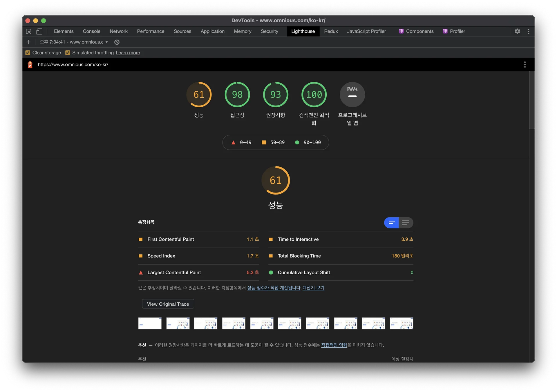This screenshot has width=557, height=392.
Task: Click the clear all reports icon
Action: [117, 42]
